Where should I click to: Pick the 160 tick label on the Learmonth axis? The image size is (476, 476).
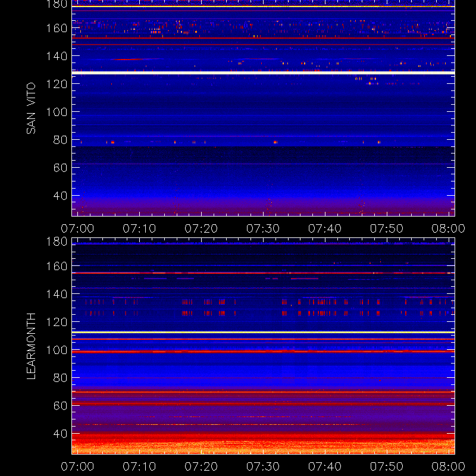pyautogui.click(x=57, y=266)
